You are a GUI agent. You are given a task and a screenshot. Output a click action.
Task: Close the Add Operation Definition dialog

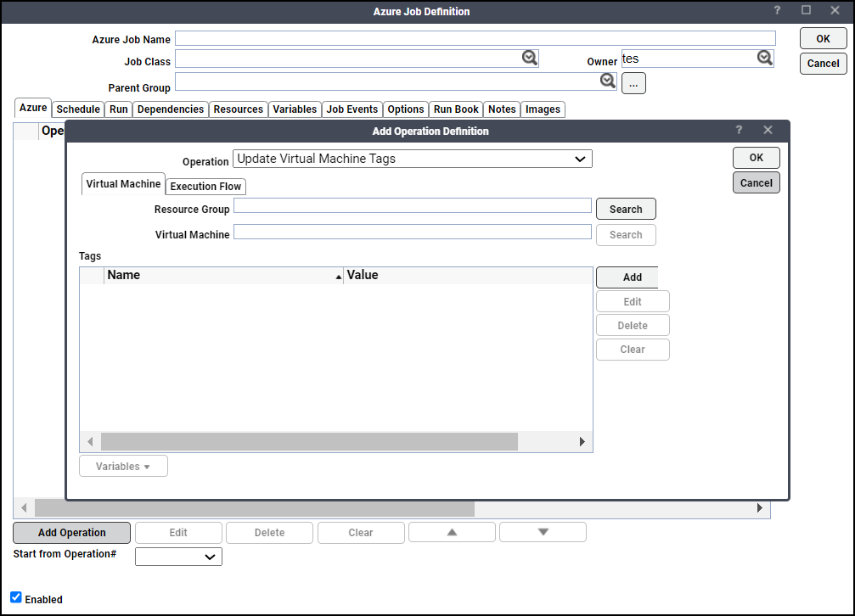pos(768,130)
